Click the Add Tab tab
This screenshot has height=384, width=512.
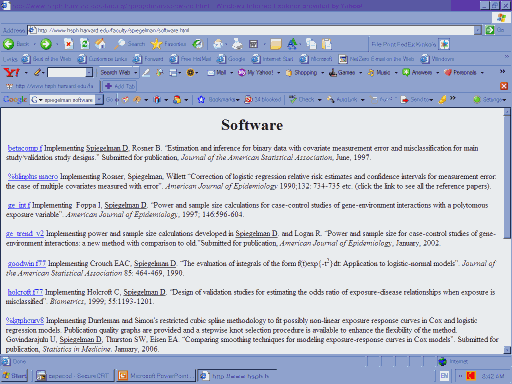pyautogui.click(x=120, y=86)
